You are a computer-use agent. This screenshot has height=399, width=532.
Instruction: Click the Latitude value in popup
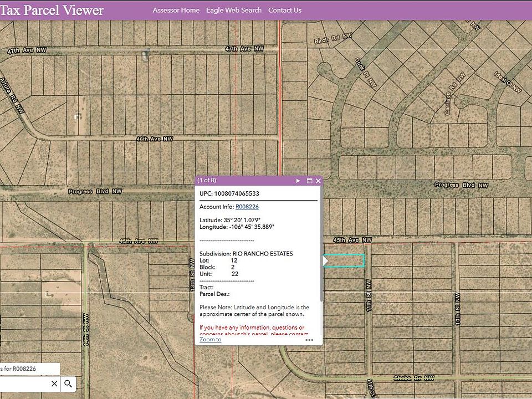(x=242, y=220)
